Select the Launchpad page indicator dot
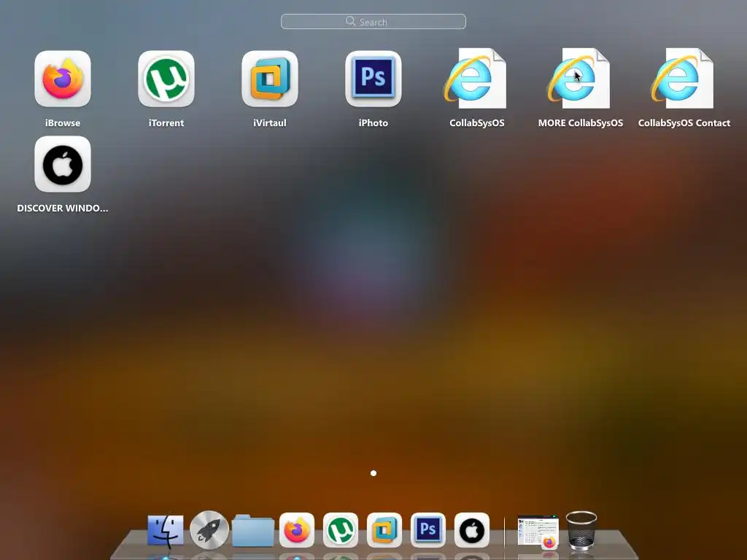 (x=373, y=472)
